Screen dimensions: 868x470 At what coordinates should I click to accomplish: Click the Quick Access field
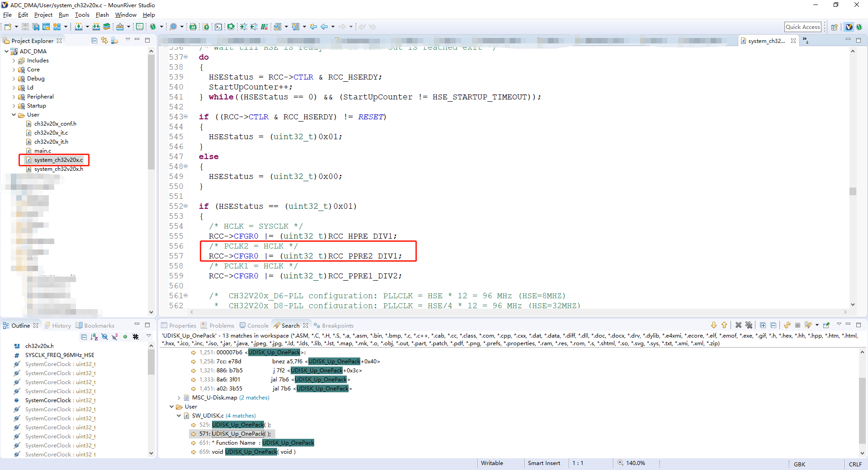(x=802, y=27)
